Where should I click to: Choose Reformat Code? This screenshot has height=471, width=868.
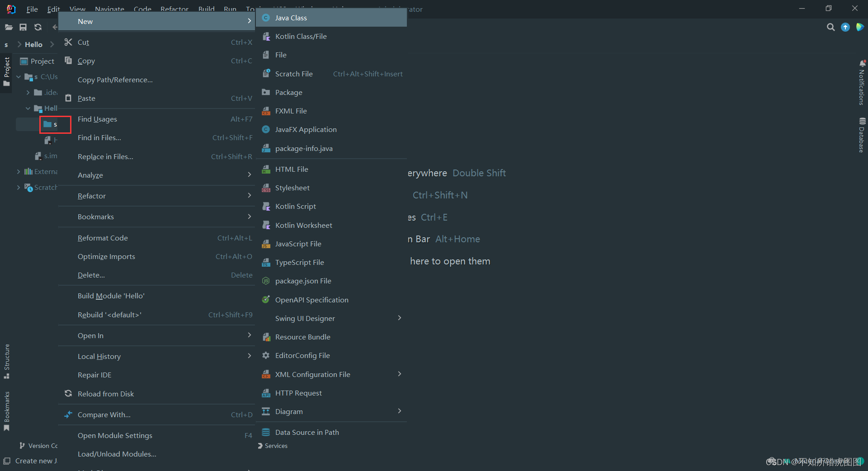tap(157, 238)
